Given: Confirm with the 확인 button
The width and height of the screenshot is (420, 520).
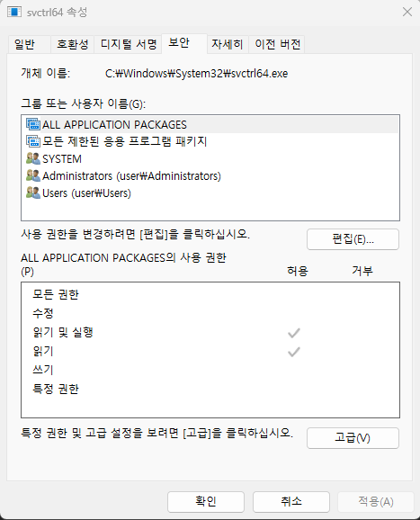Looking at the screenshot, I should coord(206,502).
